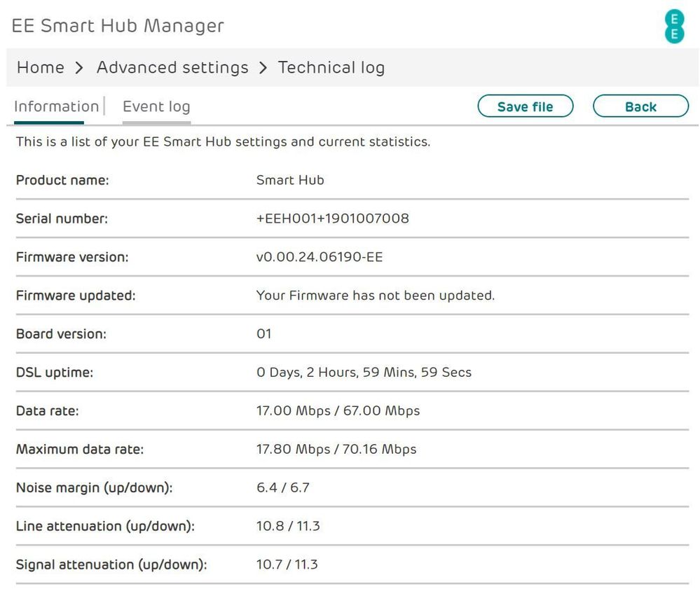Click the EE Smart Hub Manager title
Viewport: 700px width, 589px height.
[x=118, y=26]
